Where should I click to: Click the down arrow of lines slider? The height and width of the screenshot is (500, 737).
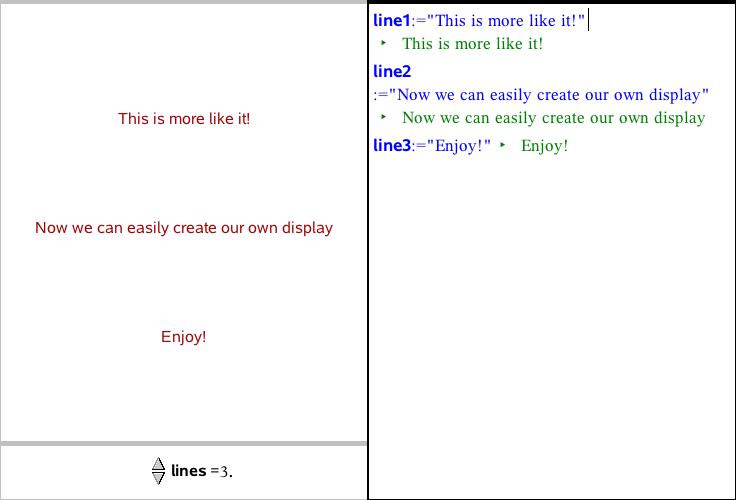pyautogui.click(x=158, y=478)
